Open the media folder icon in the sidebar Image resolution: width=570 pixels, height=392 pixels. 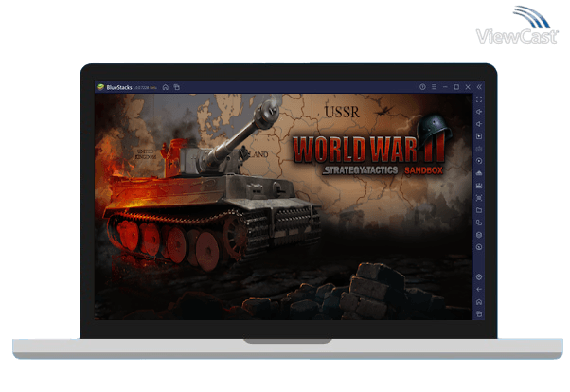[479, 210]
